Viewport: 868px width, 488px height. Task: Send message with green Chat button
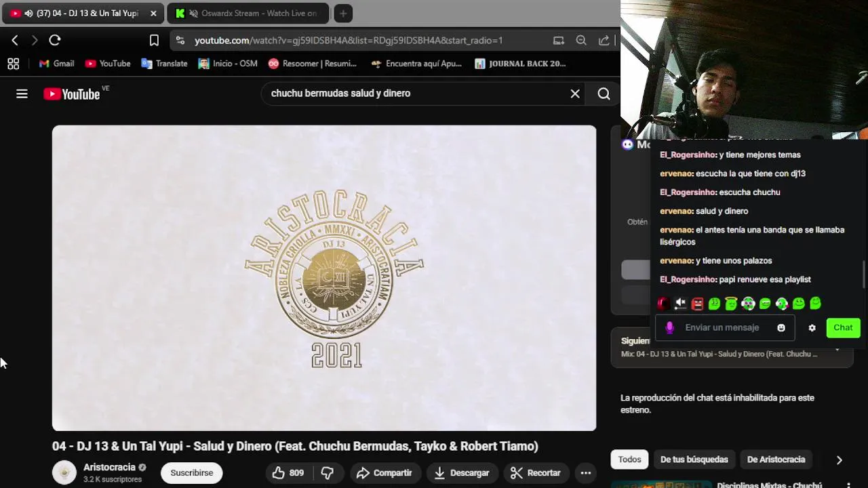point(843,328)
